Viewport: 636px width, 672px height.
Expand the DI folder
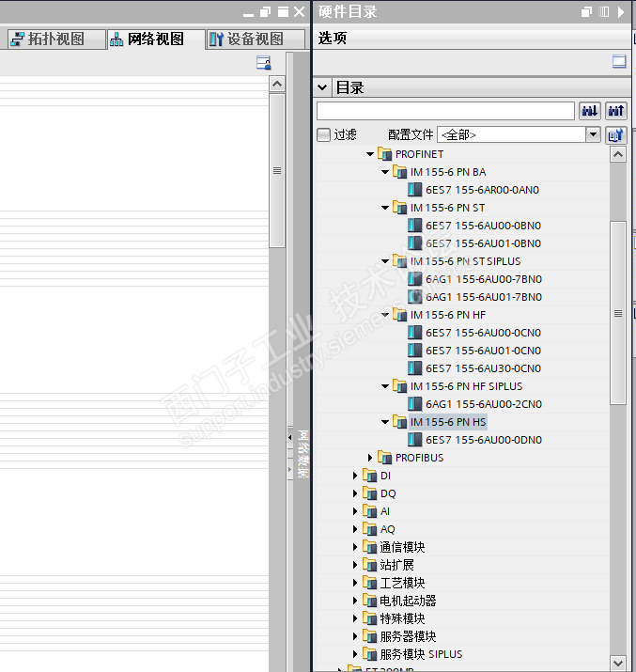click(355, 476)
